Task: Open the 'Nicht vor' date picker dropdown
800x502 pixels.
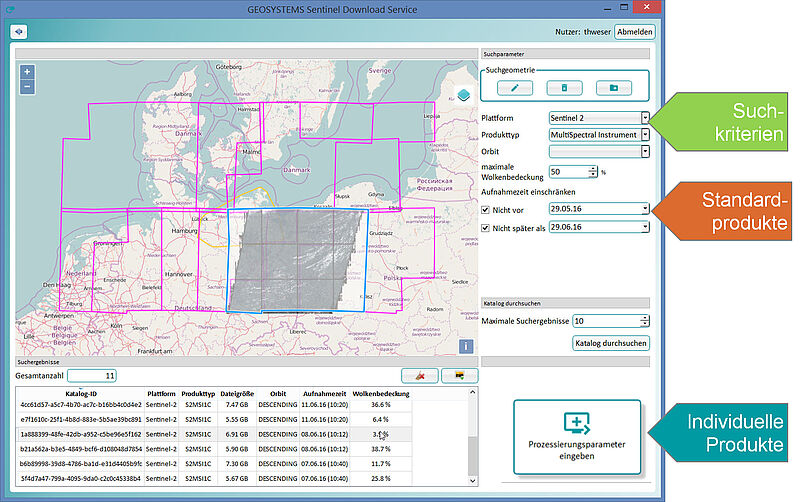Action: click(645, 209)
